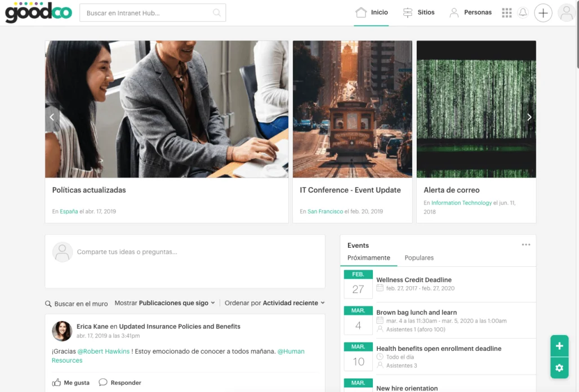Click the MAR. 4 date badge
This screenshot has width=579, height=392.
(x=358, y=320)
